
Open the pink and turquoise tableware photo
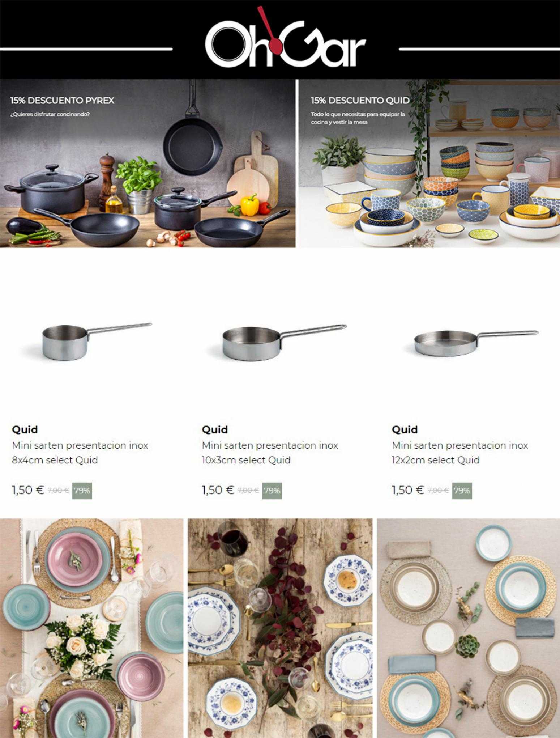(92, 628)
